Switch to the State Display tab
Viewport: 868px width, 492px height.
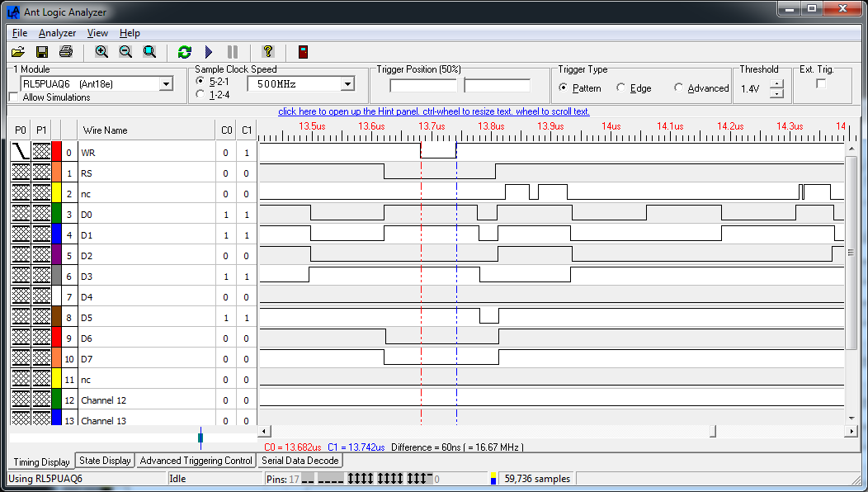[104, 461]
